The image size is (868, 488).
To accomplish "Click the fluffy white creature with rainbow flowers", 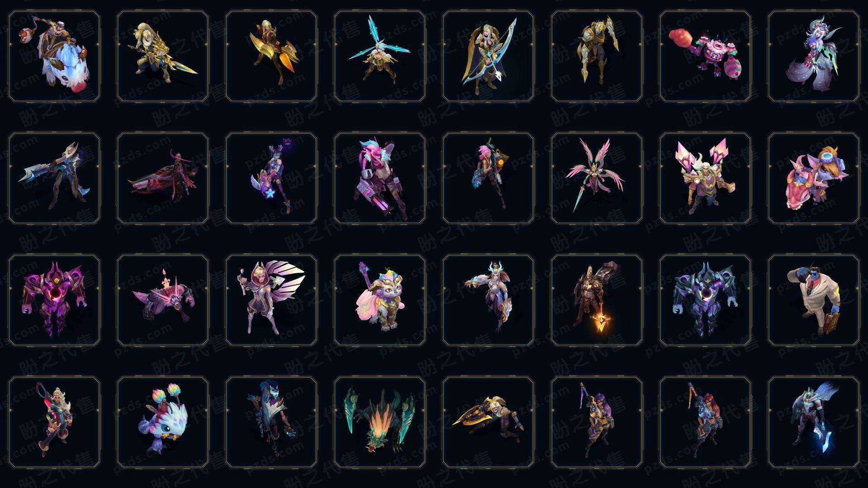I will tap(163, 422).
